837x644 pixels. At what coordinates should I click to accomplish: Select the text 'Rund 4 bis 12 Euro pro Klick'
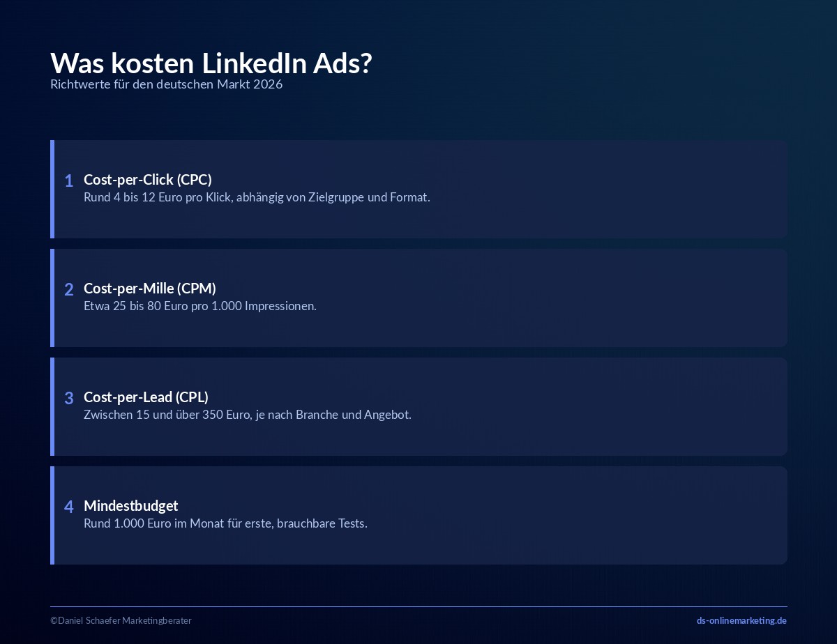point(157,197)
